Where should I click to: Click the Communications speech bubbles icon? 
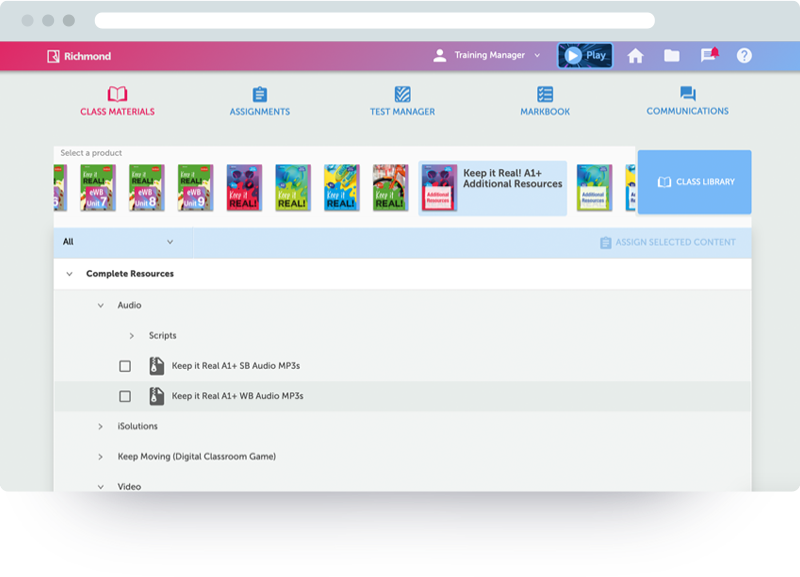[x=688, y=93]
